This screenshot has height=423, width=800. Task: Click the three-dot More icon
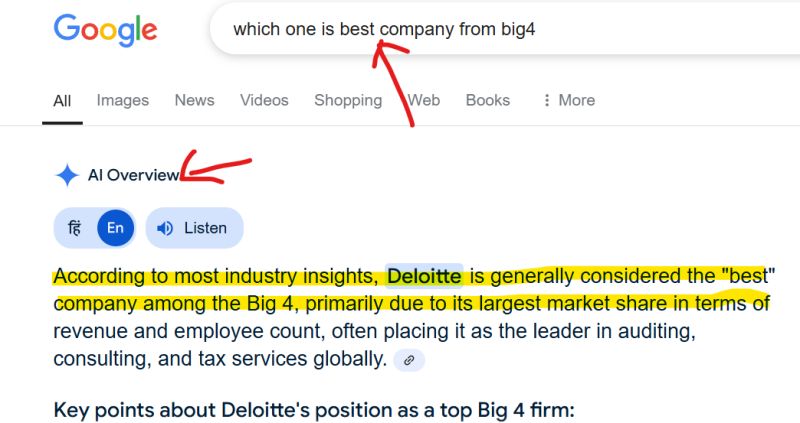click(546, 100)
